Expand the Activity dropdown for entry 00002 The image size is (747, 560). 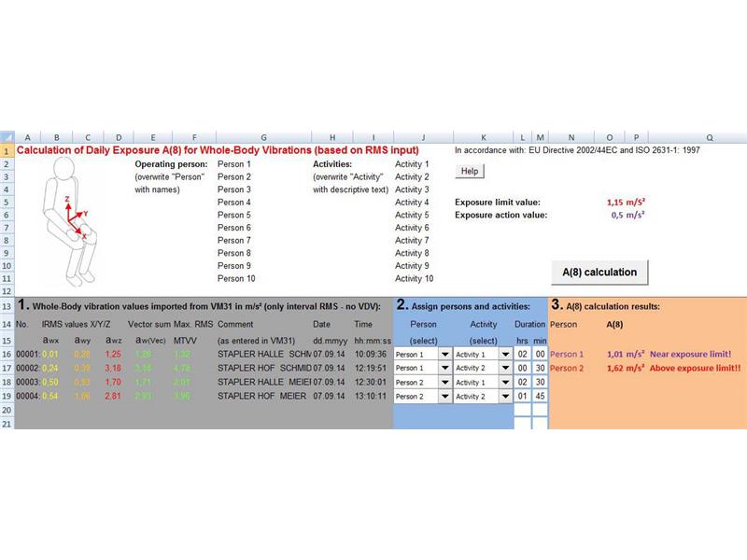(x=505, y=368)
